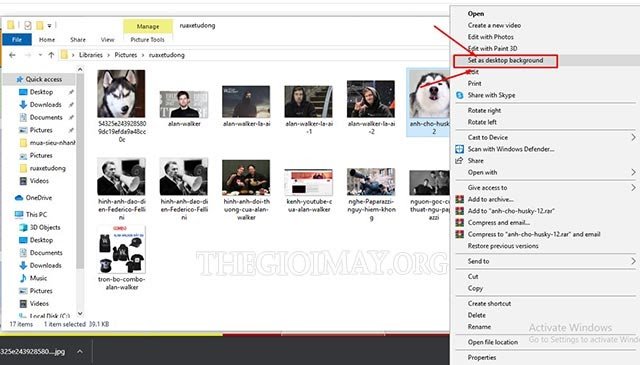Choose Print in context menu

click(x=475, y=83)
